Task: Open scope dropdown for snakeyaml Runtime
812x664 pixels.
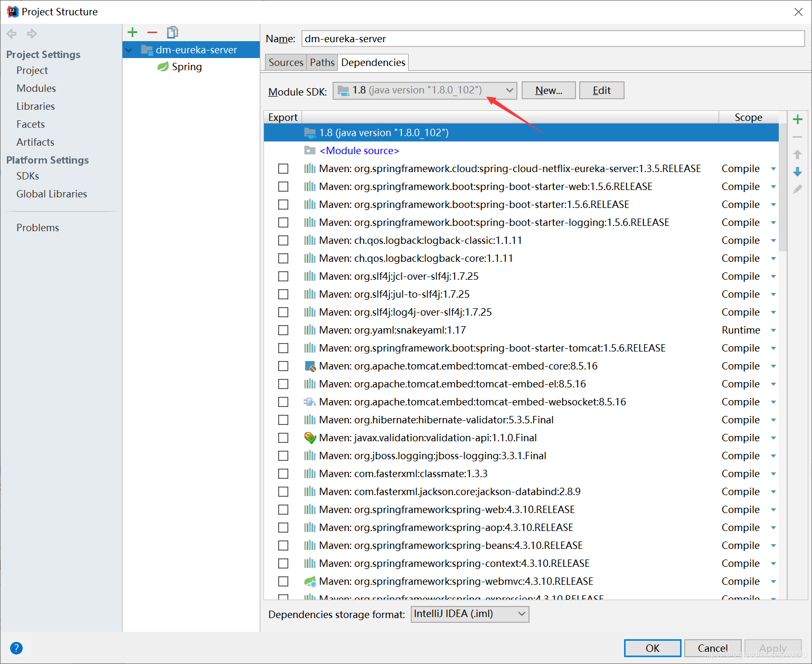Action: point(773,330)
